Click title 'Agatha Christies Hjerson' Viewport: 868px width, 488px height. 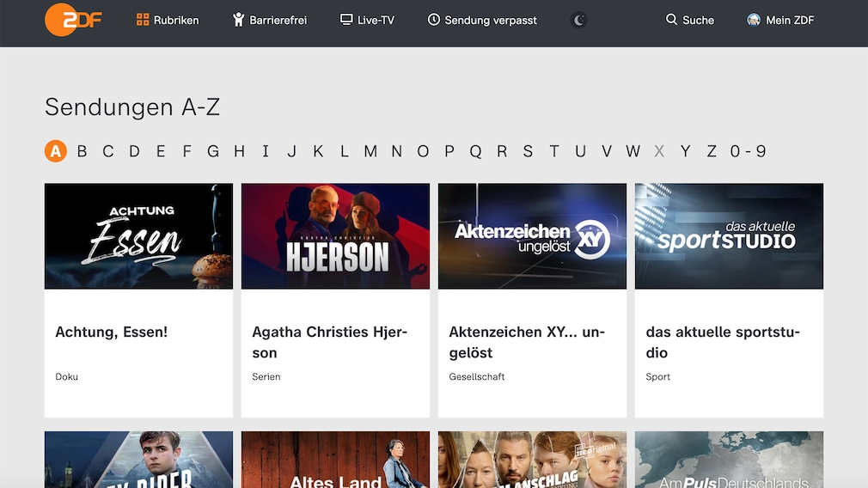[x=329, y=343]
